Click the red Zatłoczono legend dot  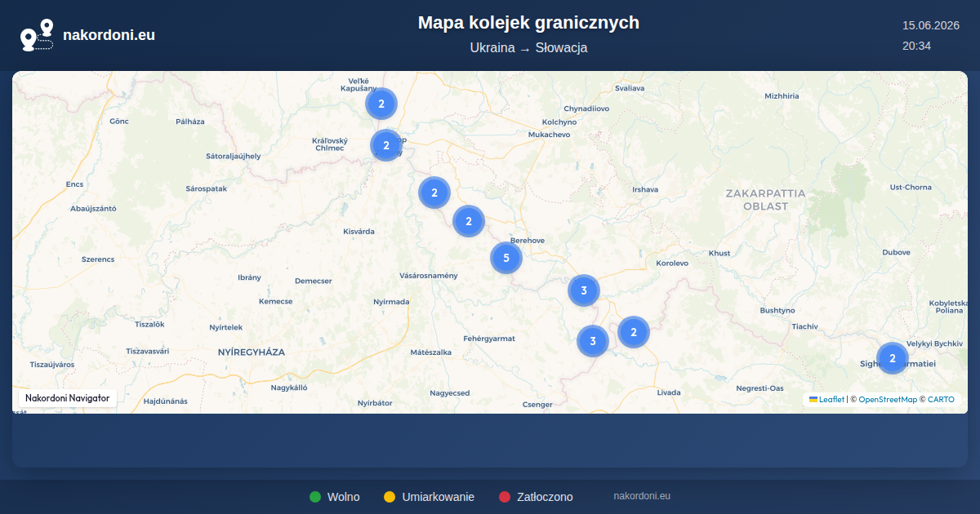pyautogui.click(x=505, y=497)
